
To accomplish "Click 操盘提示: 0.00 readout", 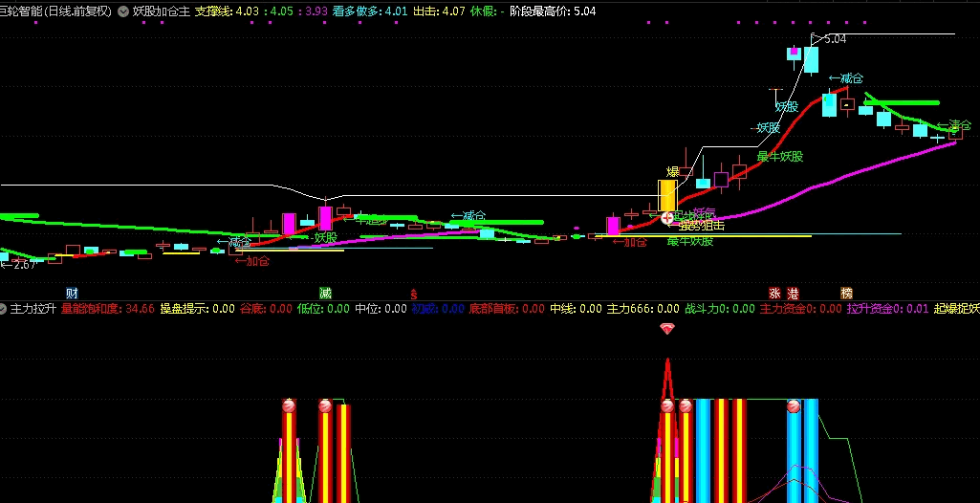I will point(198,308).
